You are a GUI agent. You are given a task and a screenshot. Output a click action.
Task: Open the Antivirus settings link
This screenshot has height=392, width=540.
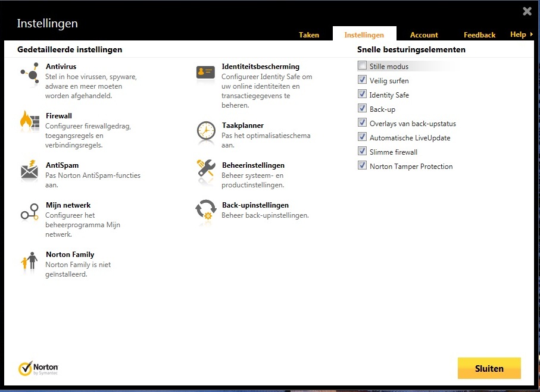point(61,67)
